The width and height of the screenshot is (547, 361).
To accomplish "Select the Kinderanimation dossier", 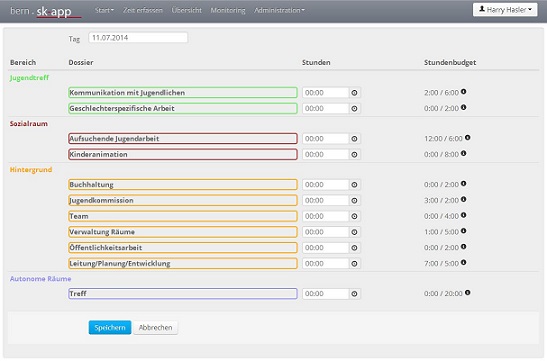I will 183,155.
